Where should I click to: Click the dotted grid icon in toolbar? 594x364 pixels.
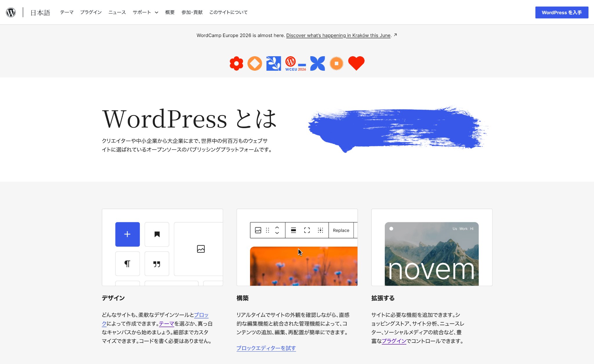click(320, 230)
